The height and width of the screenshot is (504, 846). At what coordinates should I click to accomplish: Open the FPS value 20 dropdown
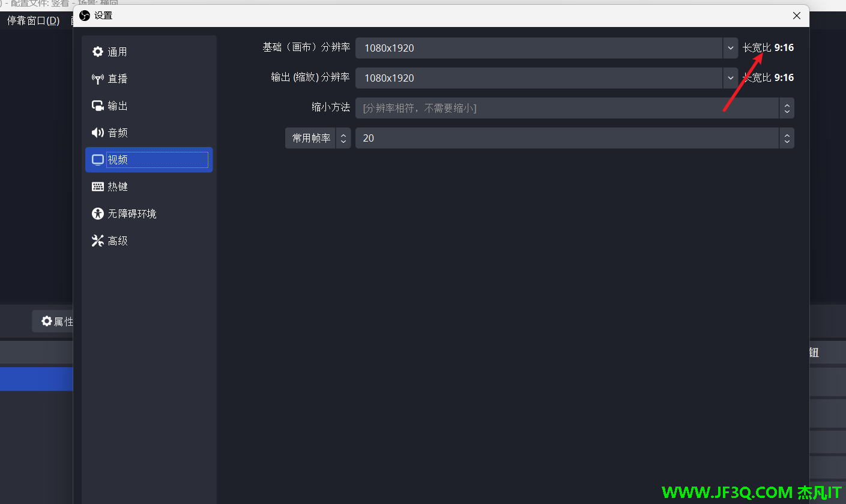click(x=787, y=138)
